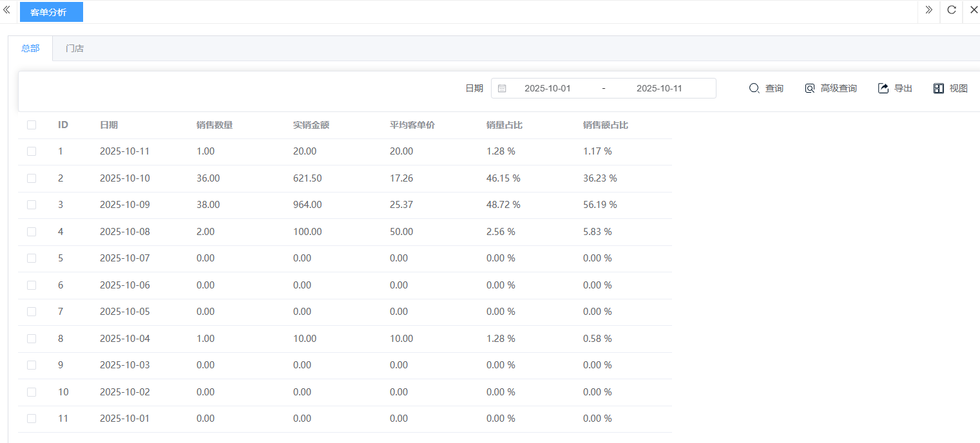Image resolution: width=980 pixels, height=443 pixels.
Task: Tick the checkbox for row ID 8
Action: (x=32, y=339)
